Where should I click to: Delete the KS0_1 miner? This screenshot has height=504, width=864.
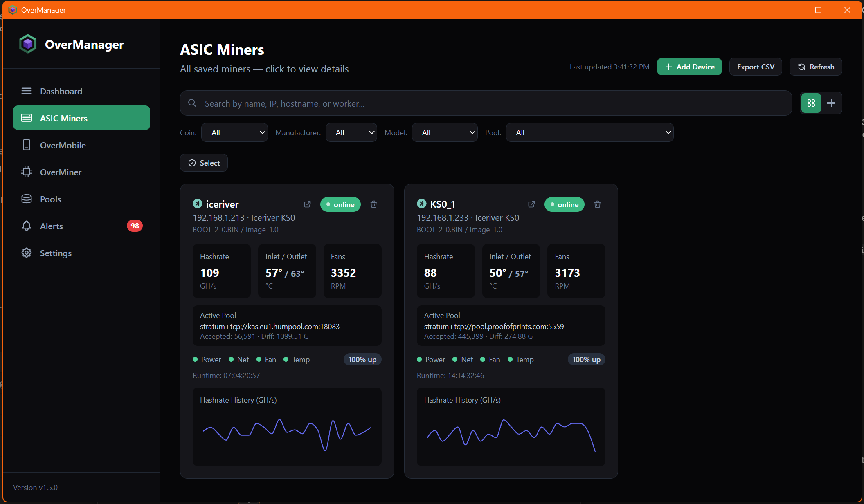click(x=597, y=204)
